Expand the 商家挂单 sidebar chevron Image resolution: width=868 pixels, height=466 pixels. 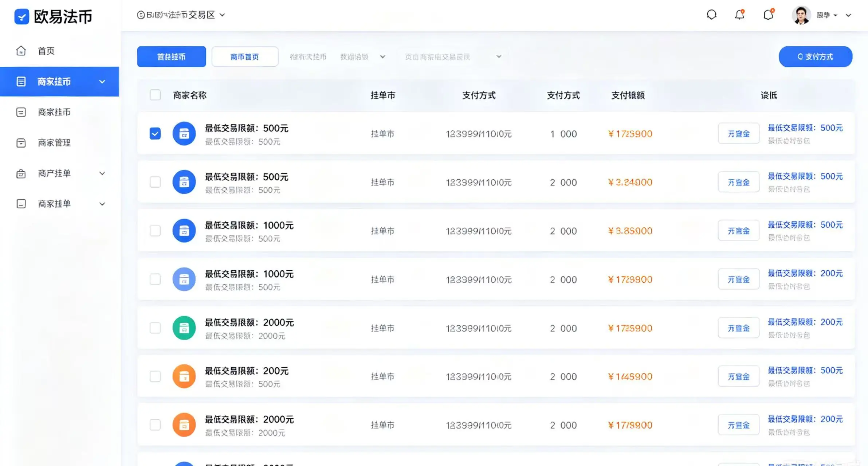coord(102,204)
